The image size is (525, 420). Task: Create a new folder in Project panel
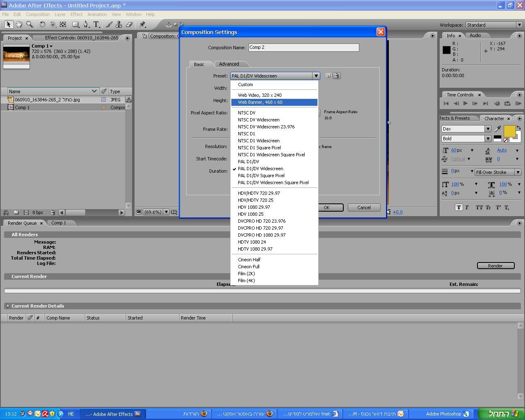click(x=16, y=212)
